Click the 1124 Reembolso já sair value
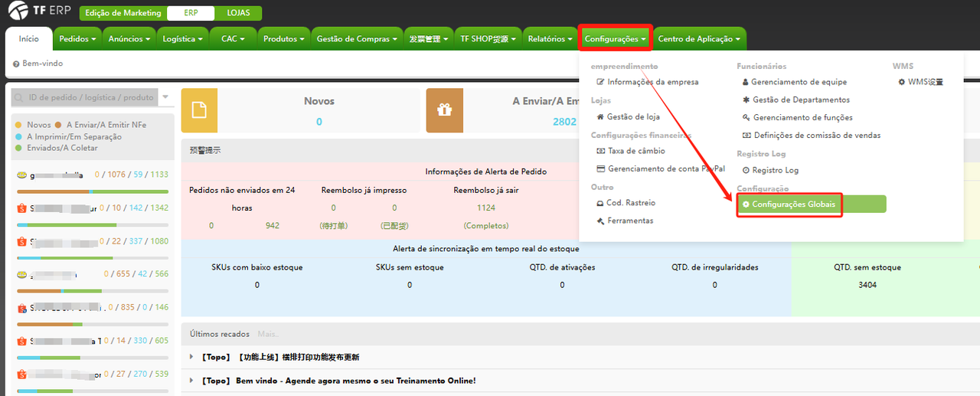 point(486,208)
